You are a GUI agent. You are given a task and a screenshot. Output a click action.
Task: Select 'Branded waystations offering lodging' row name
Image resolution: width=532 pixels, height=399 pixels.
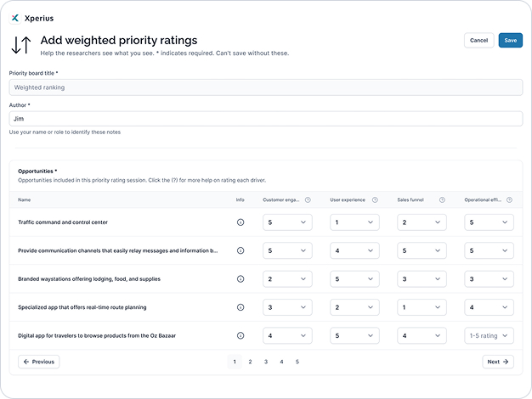point(89,279)
